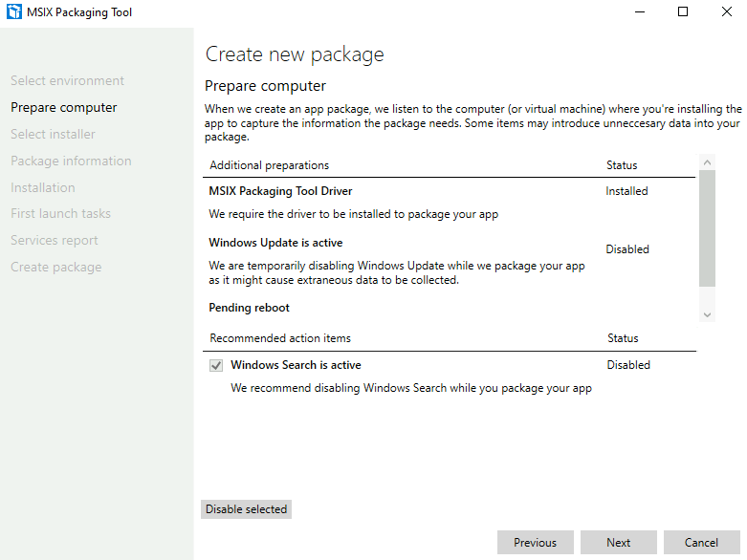Image resolution: width=747 pixels, height=560 pixels.
Task: Proceed with the Next button
Action: coord(619,543)
